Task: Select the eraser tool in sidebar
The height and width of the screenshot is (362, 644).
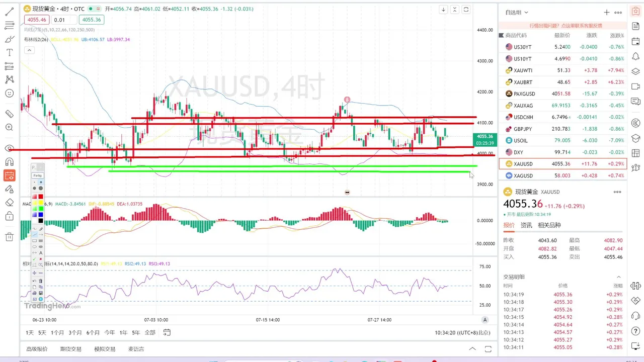Action: point(9,203)
